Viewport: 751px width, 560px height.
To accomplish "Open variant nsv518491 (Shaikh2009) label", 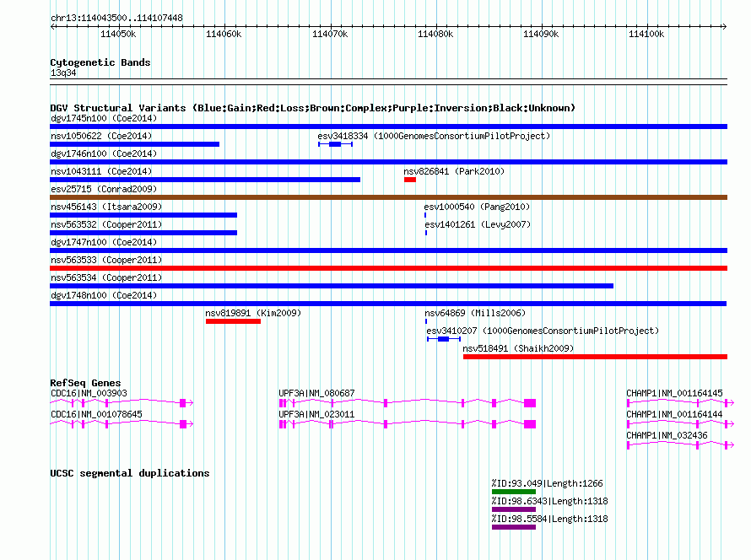I will 518,348.
